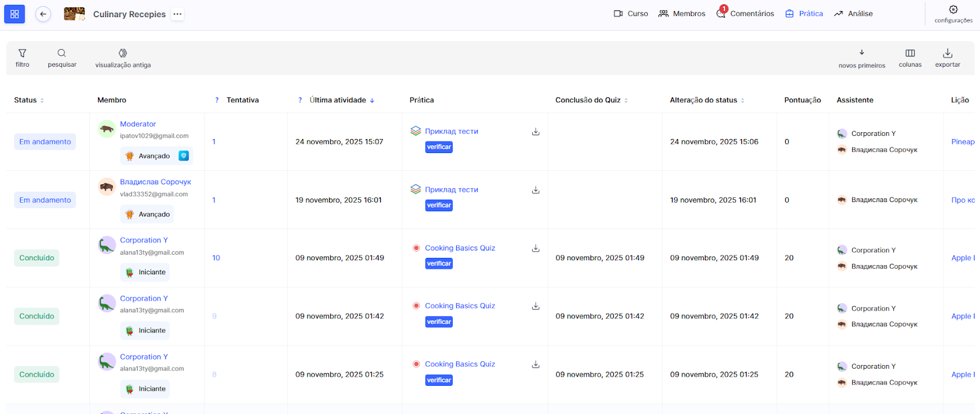This screenshot has height=414, width=980.
Task: Click the back arrow button
Action: [43, 14]
